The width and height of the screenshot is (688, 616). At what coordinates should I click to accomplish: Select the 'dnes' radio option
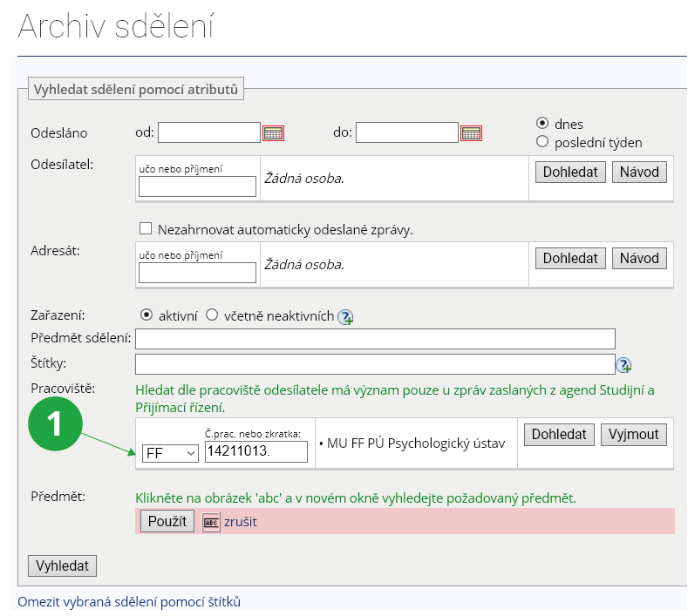(x=542, y=124)
